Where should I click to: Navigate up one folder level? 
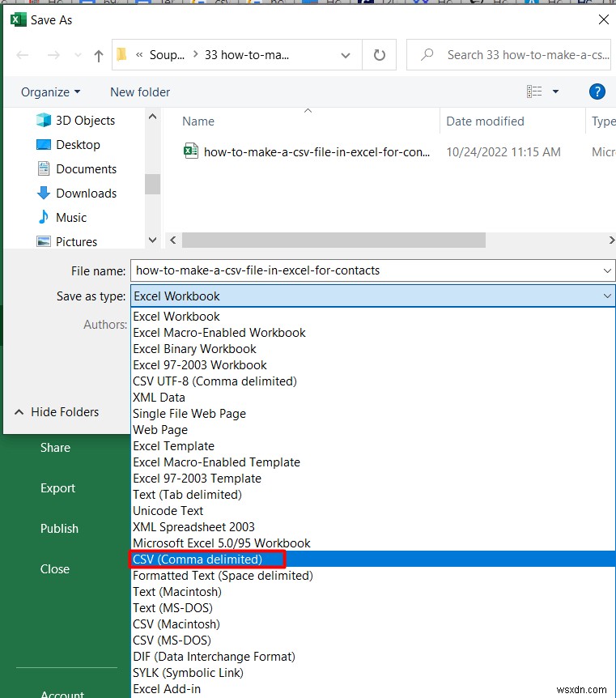[x=98, y=54]
